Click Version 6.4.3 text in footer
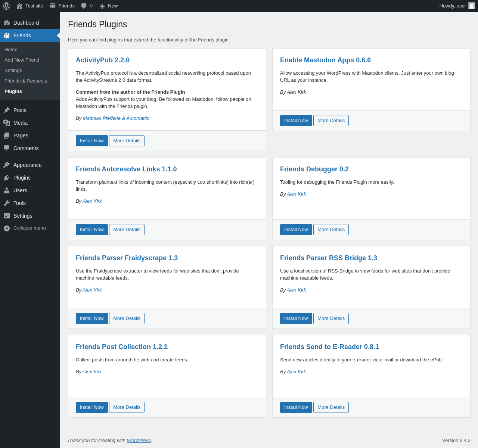The image size is (478, 448). [x=456, y=441]
